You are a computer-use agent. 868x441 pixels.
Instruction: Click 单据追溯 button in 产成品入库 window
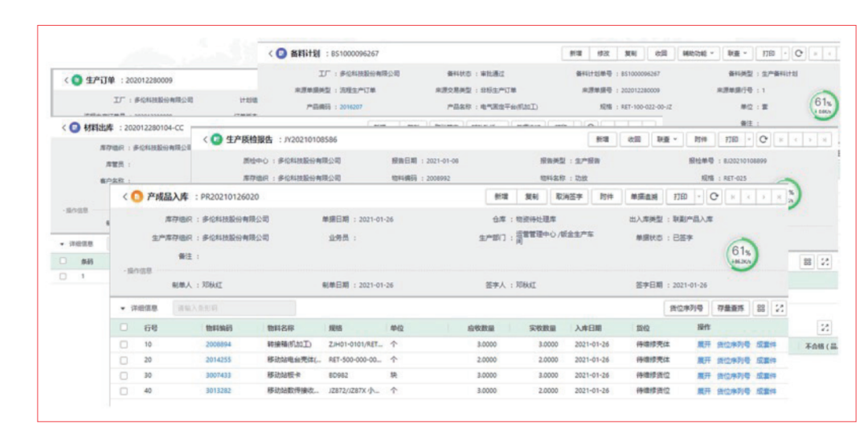[x=644, y=197]
